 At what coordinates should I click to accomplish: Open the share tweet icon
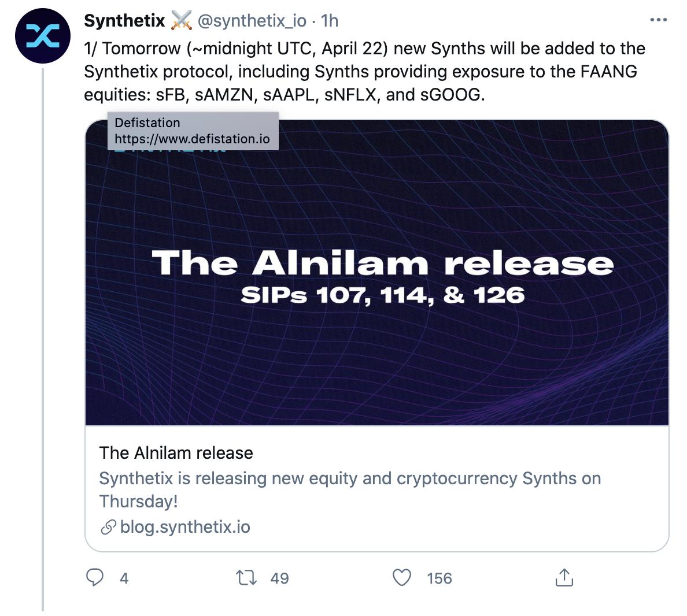564,577
